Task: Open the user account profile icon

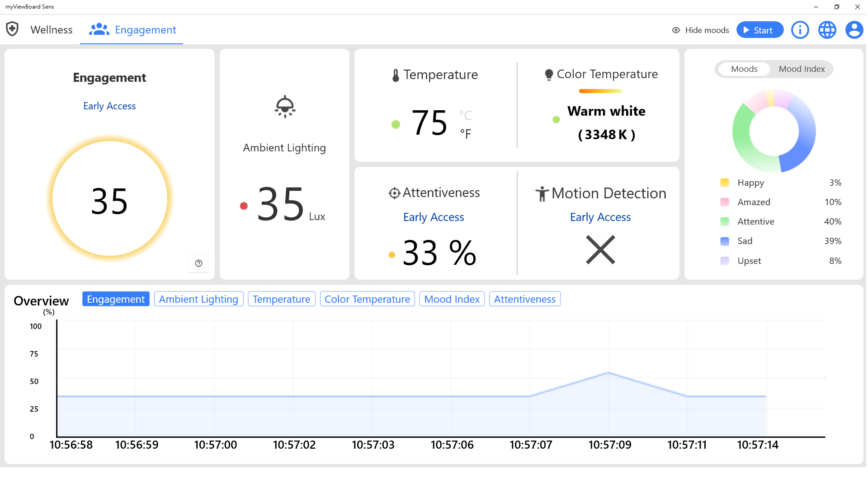Action: coord(854,30)
